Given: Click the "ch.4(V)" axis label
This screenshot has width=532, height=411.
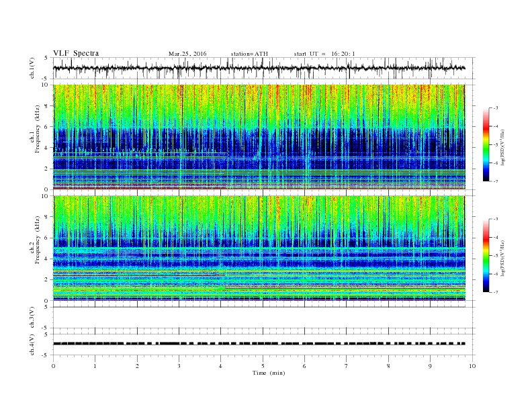Looking at the screenshot, I should [x=32, y=345].
